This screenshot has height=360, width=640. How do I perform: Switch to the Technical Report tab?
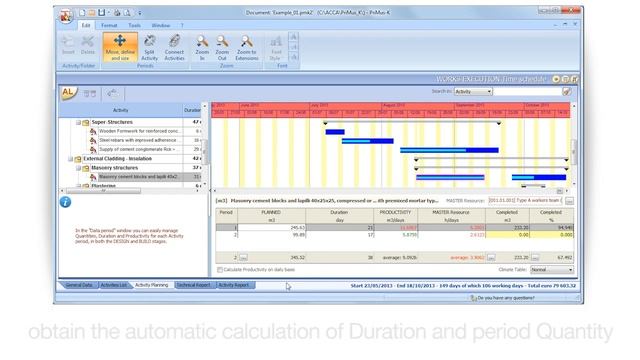pyautogui.click(x=193, y=285)
